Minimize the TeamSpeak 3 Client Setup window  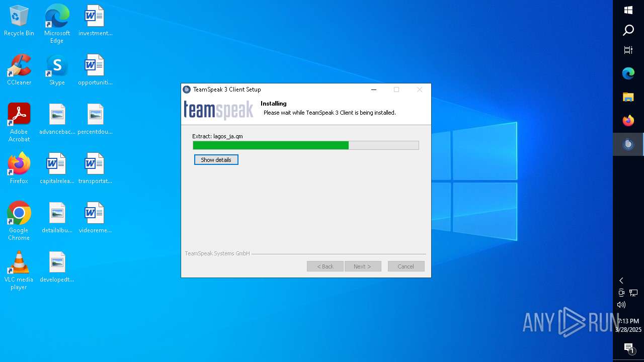coord(374,89)
